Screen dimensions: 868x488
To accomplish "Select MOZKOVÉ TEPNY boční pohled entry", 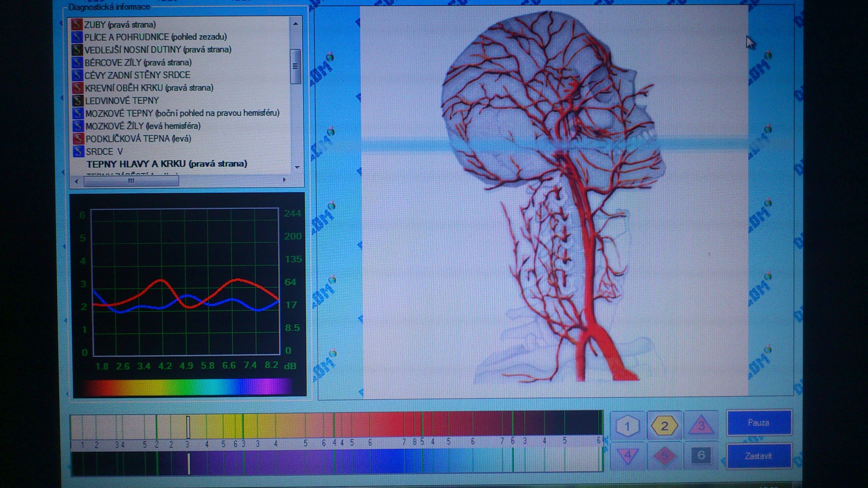I will coord(182,113).
